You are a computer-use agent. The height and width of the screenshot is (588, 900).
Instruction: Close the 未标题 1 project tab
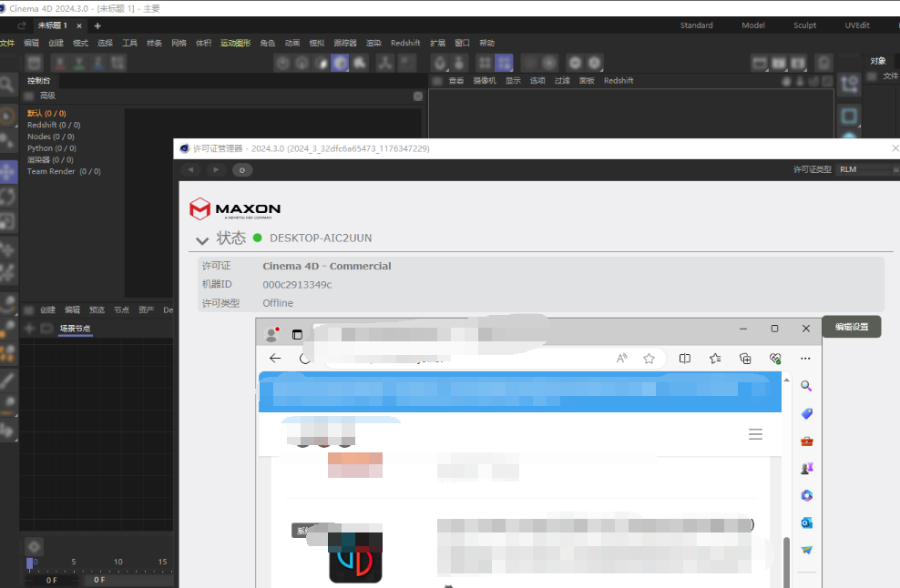pyautogui.click(x=79, y=25)
